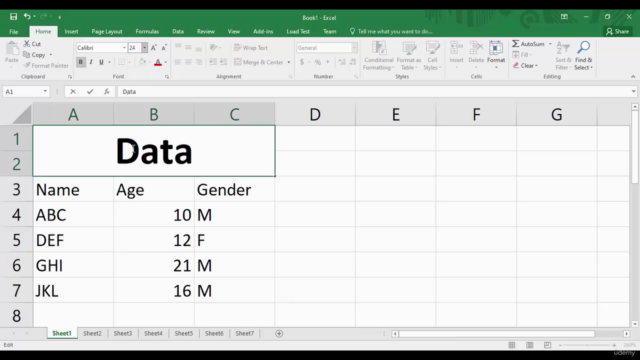Select column D header

[x=315, y=114]
